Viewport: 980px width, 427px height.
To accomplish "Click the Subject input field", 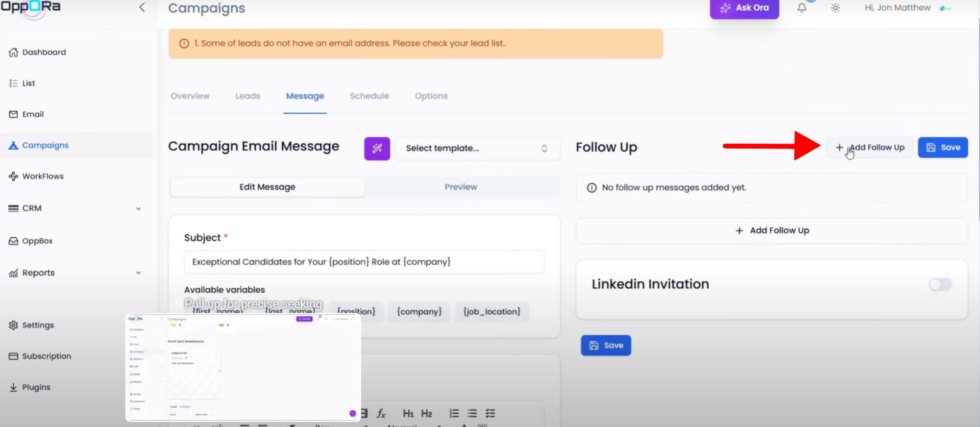I will (x=364, y=262).
